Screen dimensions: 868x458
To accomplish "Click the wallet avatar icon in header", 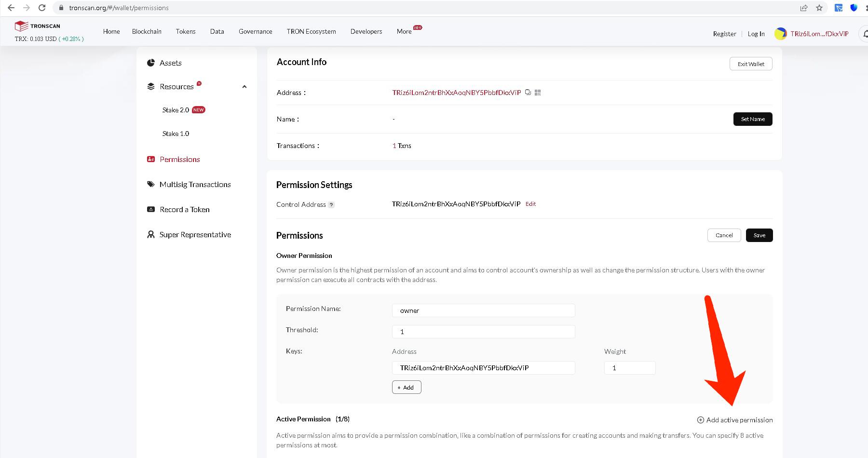I will pos(780,34).
